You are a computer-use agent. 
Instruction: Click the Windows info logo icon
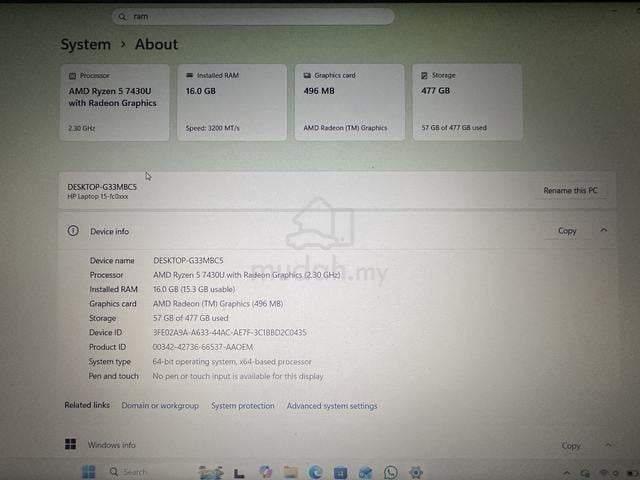pos(71,444)
